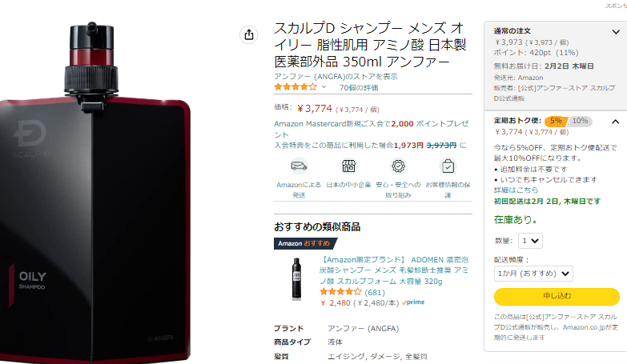Click the four-star rating stars under title
Screen dimensions: 627x364
click(295, 86)
